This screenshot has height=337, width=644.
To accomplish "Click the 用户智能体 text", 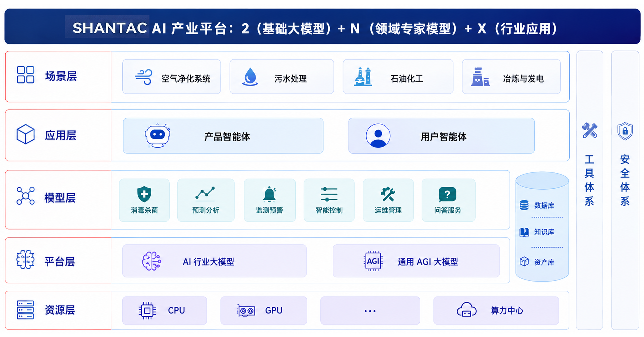I will (x=444, y=137).
